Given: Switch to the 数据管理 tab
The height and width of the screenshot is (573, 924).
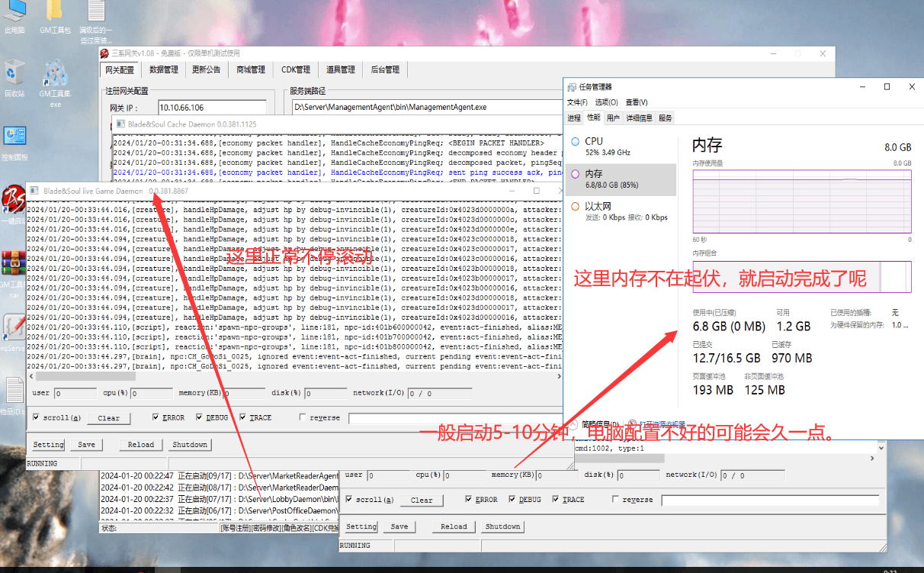Looking at the screenshot, I should 164,69.
